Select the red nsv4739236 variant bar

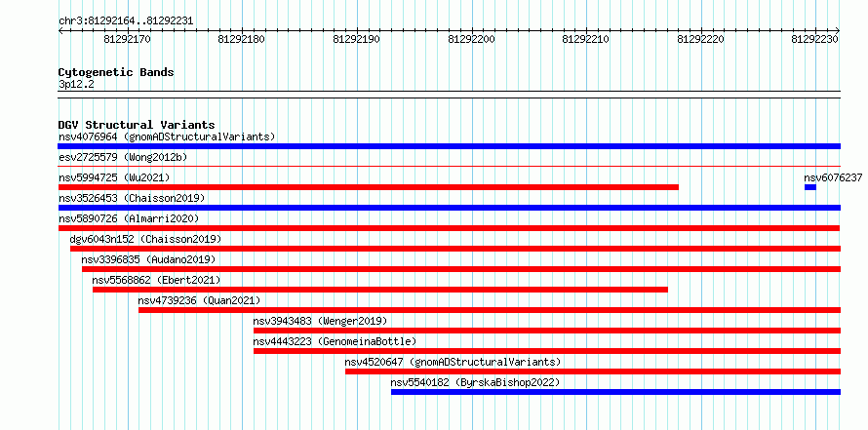[x=490, y=310]
